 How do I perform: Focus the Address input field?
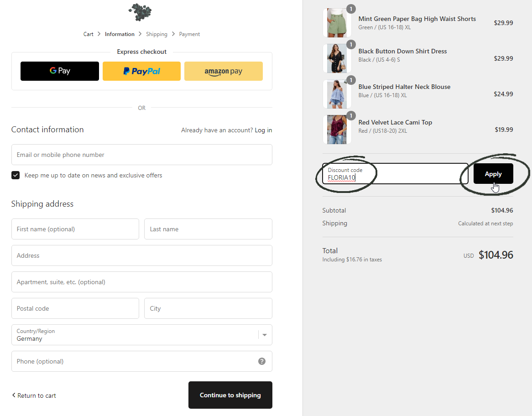[142, 255]
